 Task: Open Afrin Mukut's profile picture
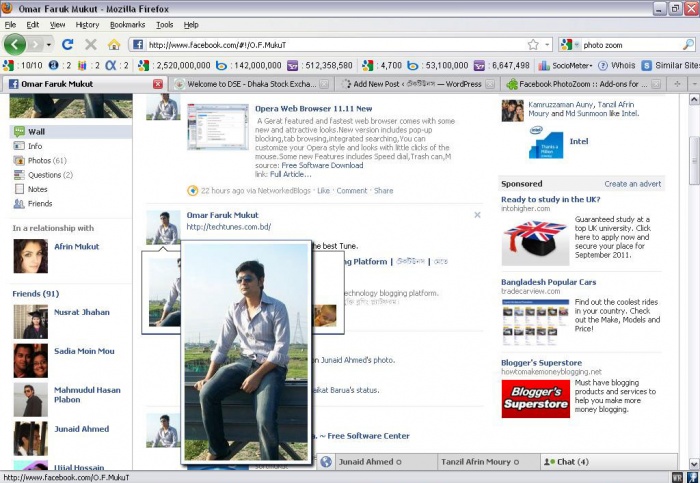[x=30, y=256]
